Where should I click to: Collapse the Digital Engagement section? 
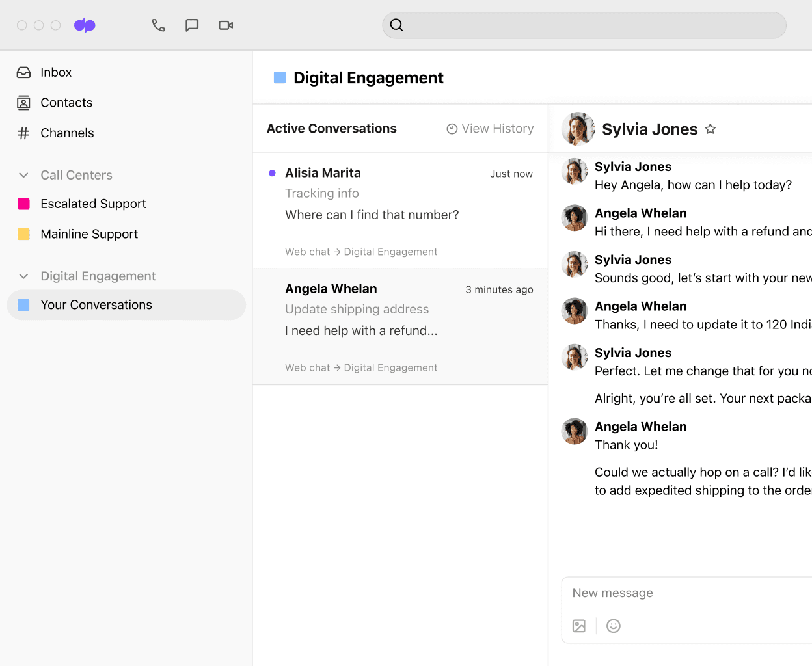point(23,276)
